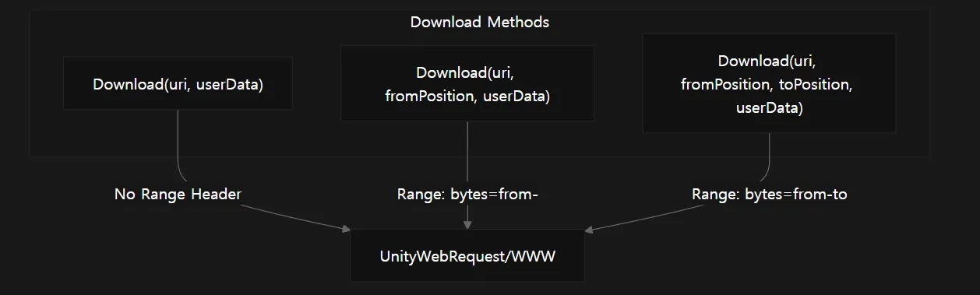This screenshot has height=295, width=980.
Task: Click connector line above Range: bytes=from-to label
Action: pos(767,159)
